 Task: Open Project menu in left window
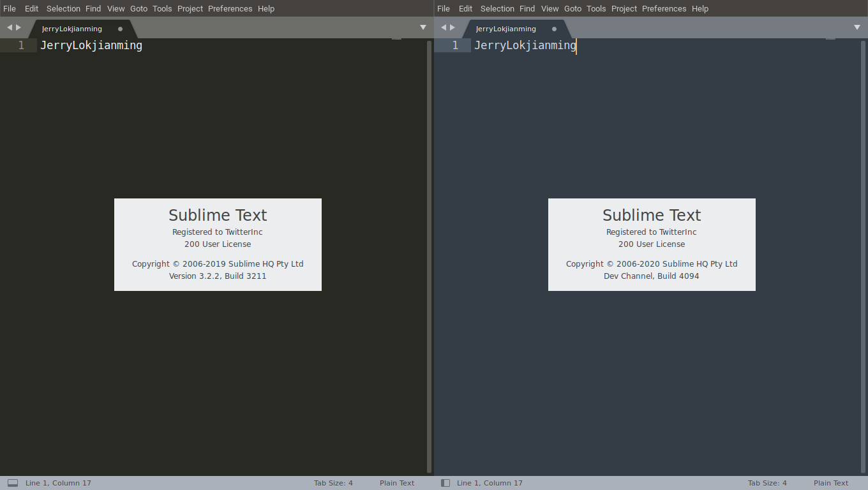190,8
